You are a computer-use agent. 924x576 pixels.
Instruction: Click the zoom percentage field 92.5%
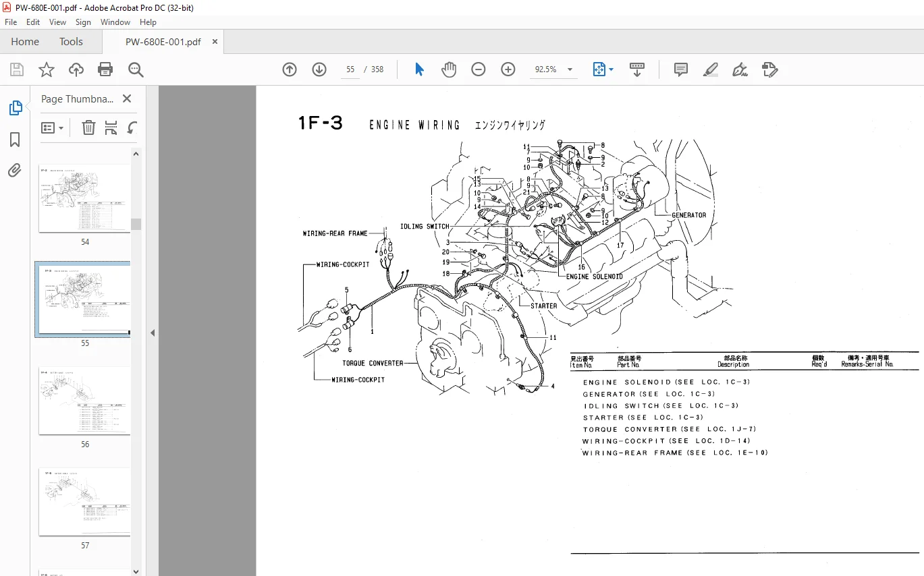[545, 69]
